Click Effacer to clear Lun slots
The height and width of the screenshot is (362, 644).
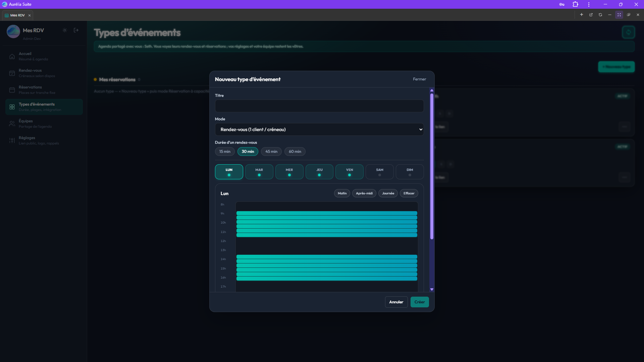tap(409, 193)
